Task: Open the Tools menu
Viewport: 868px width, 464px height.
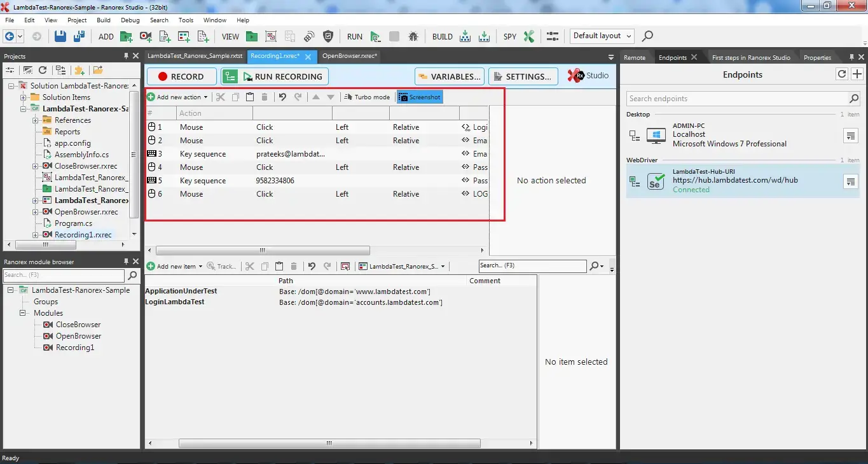Action: (186, 20)
